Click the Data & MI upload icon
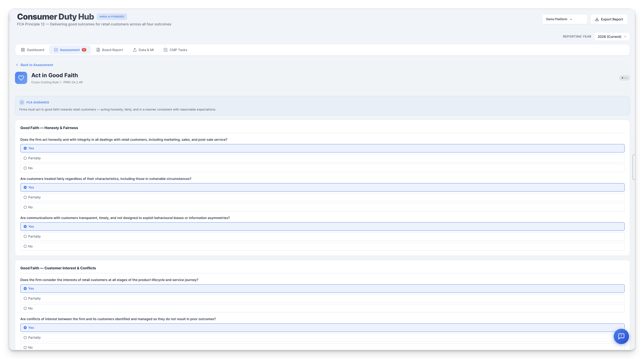Screen dimensions: 644x359 135,50
